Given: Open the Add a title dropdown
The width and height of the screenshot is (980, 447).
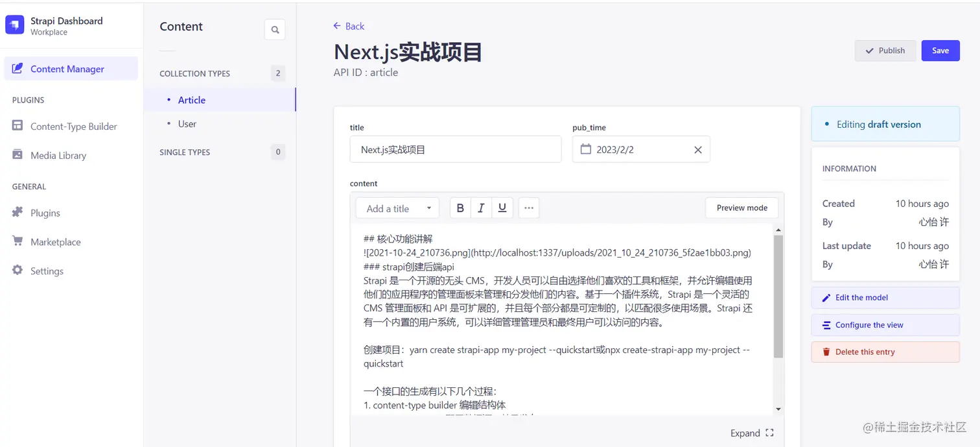Looking at the screenshot, I should coord(397,208).
